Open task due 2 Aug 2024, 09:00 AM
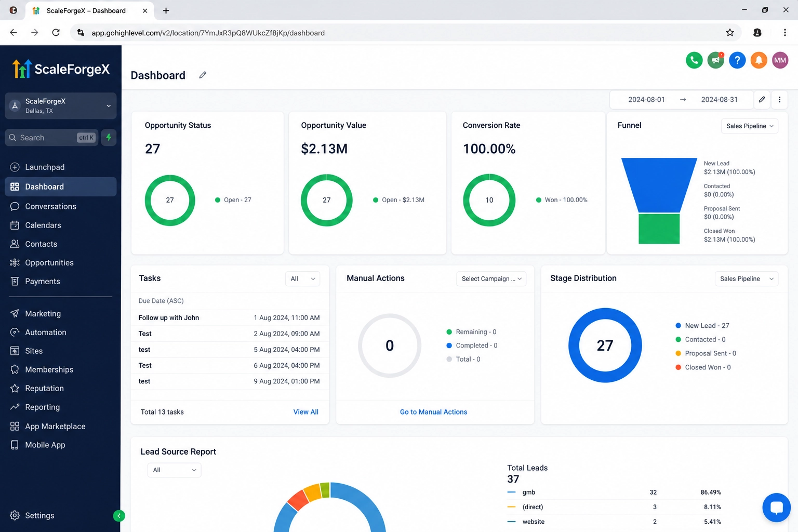 tap(229, 334)
